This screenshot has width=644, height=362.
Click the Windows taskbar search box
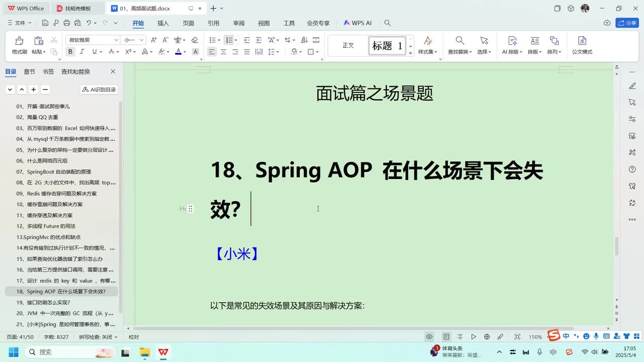[x=69, y=352]
